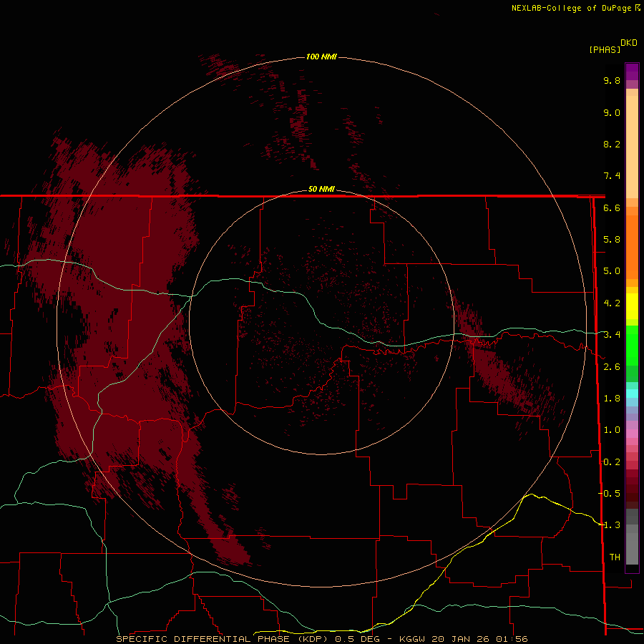Viewport: 644px width, 644px height.
Task: Click the 5.0 scale value
Action: pyautogui.click(x=612, y=271)
